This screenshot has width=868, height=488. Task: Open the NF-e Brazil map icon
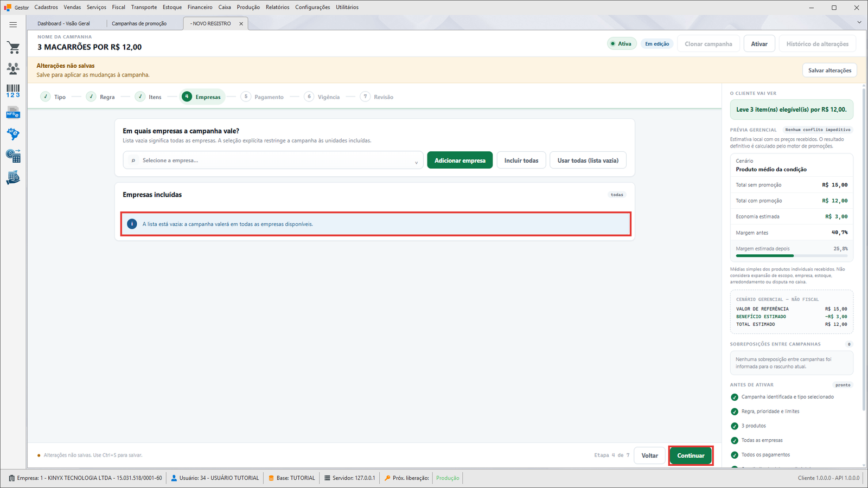[13, 134]
